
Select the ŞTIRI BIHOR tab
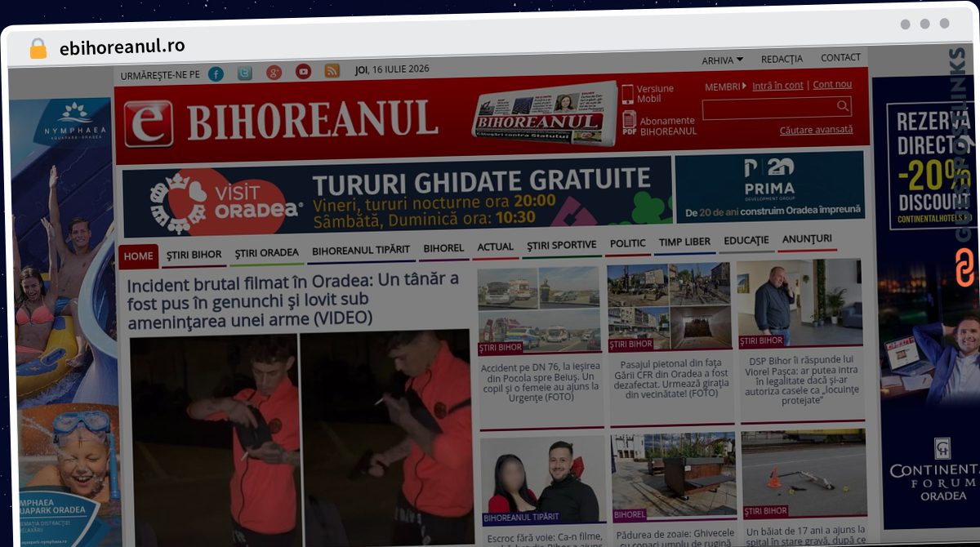194,254
